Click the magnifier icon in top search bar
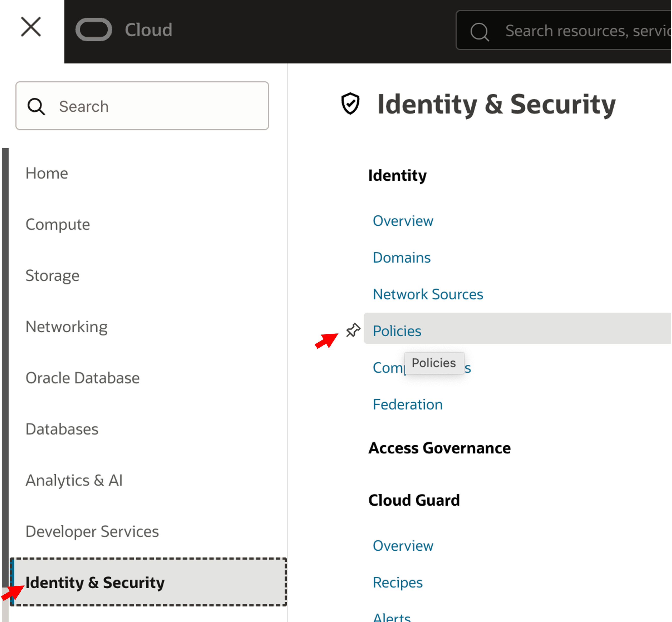This screenshot has width=672, height=622. click(479, 32)
